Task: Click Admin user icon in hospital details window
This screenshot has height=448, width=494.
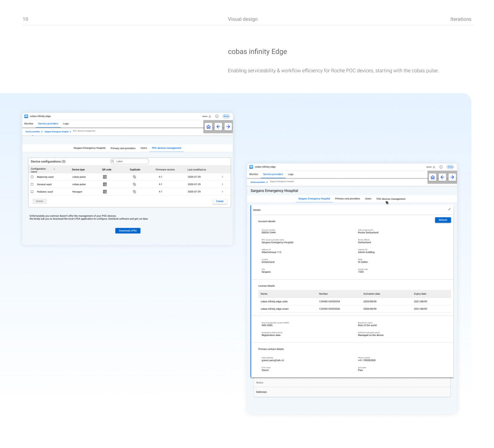Action: pos(434,167)
